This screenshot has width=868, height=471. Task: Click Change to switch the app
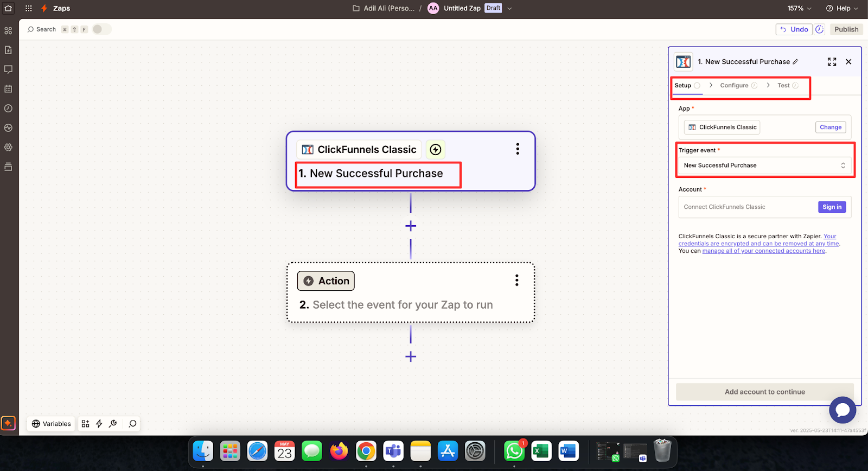click(831, 127)
